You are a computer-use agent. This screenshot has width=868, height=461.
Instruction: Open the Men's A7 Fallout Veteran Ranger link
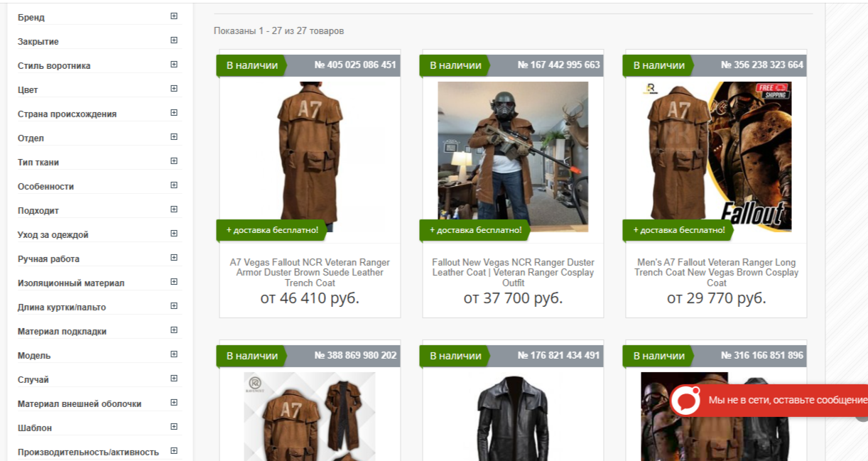tap(716, 272)
